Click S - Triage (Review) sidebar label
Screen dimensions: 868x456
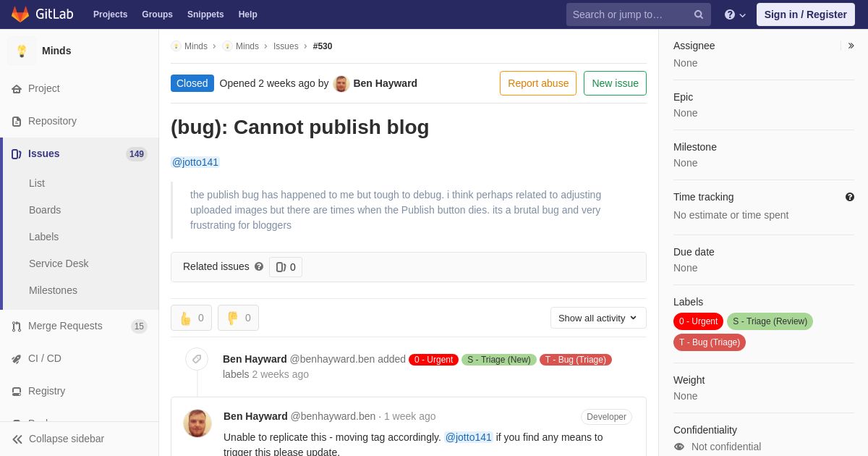pyautogui.click(x=770, y=321)
